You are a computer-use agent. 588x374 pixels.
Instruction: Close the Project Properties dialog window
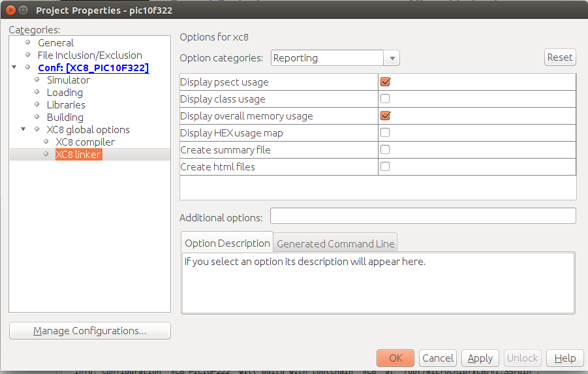coord(9,10)
